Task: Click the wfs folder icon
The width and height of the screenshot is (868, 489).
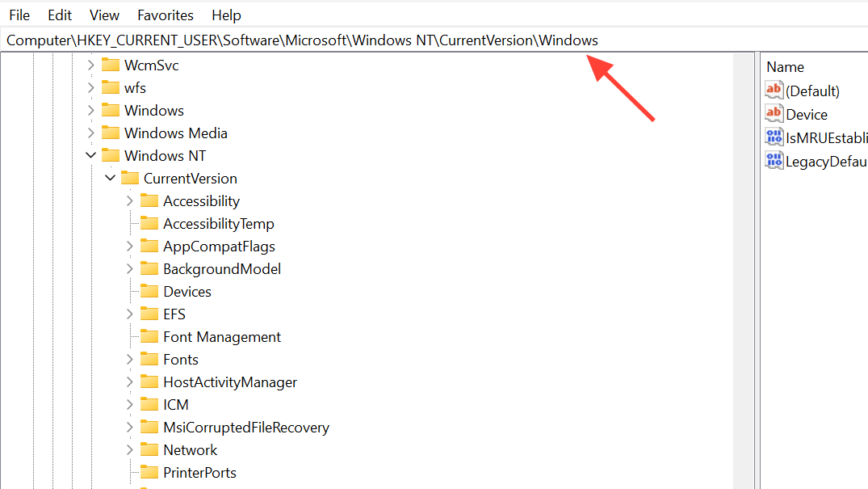Action: (110, 87)
